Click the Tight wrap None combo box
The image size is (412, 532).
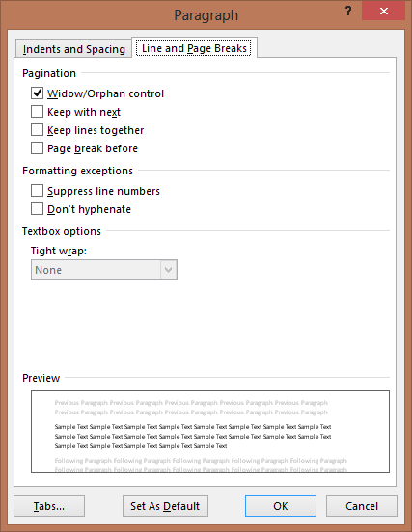(104, 270)
